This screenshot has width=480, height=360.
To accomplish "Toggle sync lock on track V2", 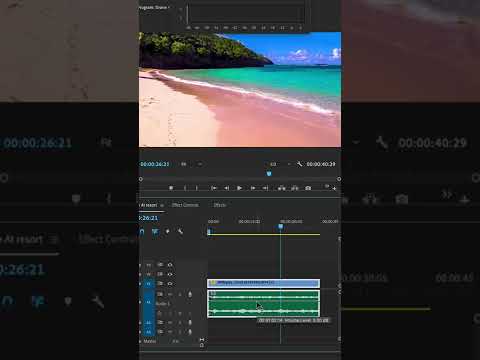I will coord(160,274).
